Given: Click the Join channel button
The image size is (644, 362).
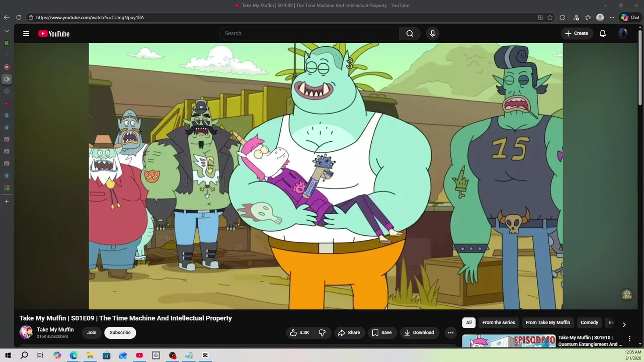Looking at the screenshot, I should point(92,332).
